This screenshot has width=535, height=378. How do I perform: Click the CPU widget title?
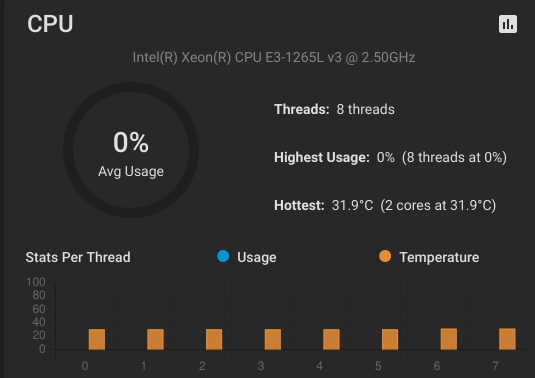(50, 24)
